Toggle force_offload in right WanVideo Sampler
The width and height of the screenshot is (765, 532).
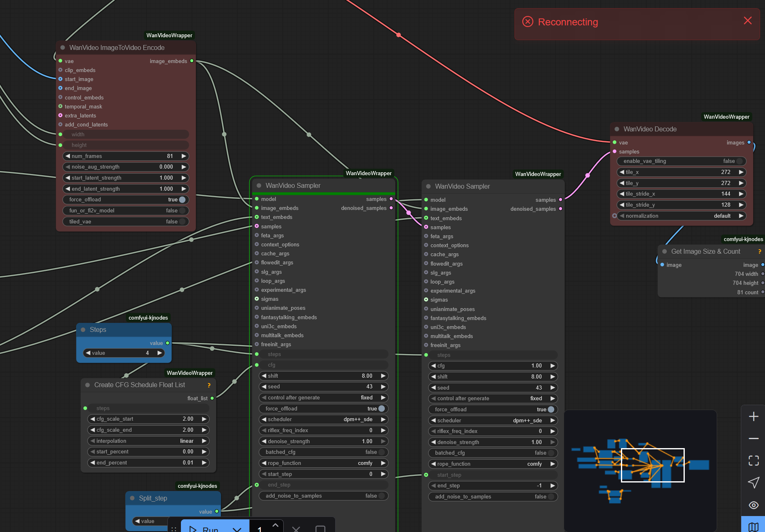tap(493, 409)
